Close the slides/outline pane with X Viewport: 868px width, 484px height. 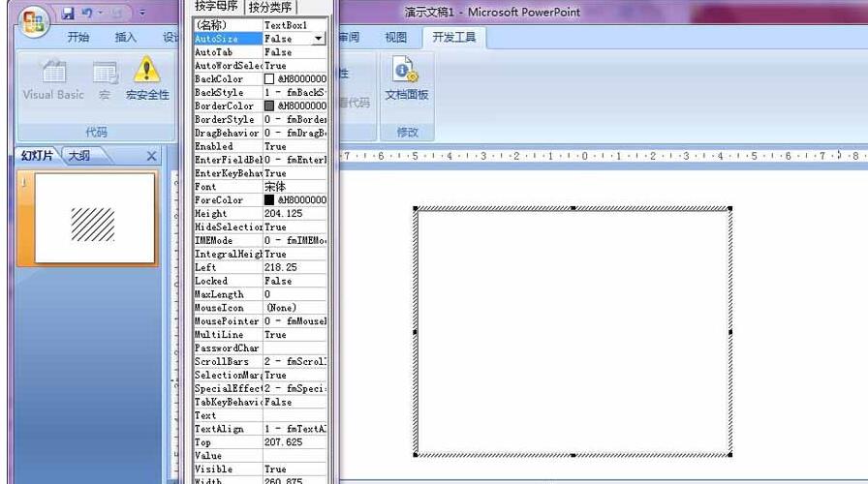151,156
